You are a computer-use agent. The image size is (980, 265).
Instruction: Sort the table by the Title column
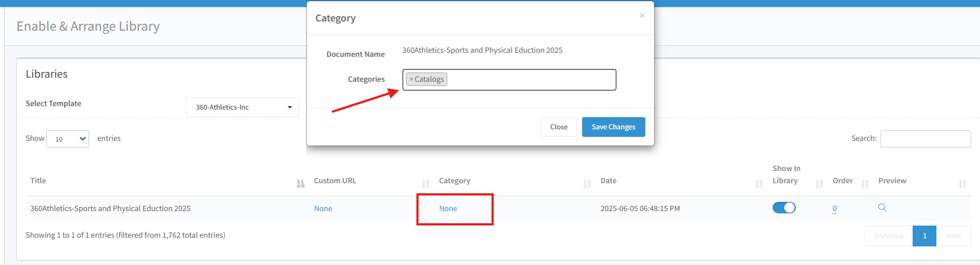tap(300, 183)
